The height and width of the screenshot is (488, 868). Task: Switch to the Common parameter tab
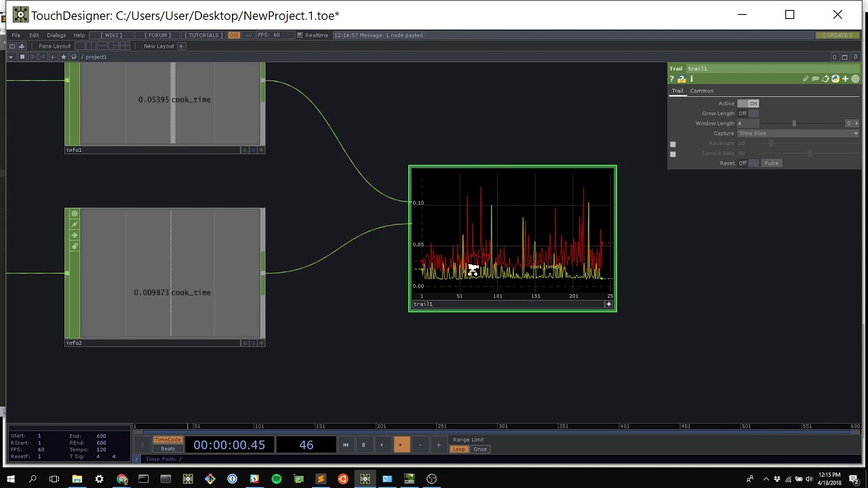point(702,91)
